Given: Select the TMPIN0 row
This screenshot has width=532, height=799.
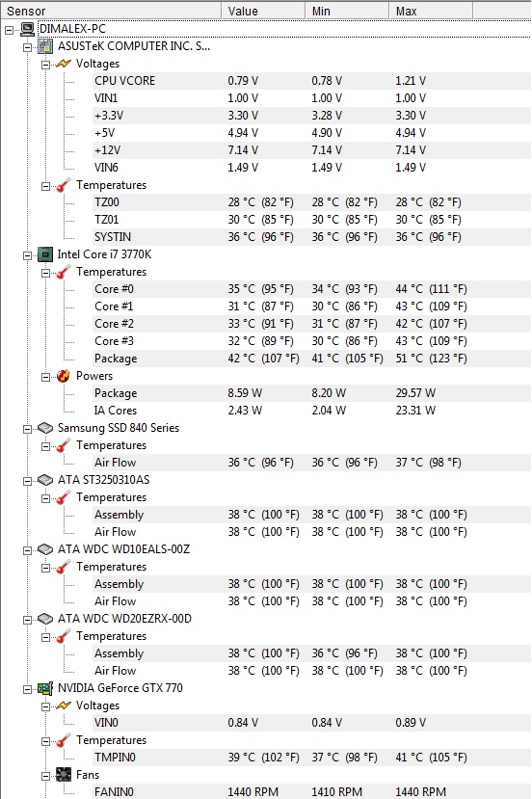Looking at the screenshot, I should (x=311, y=758).
